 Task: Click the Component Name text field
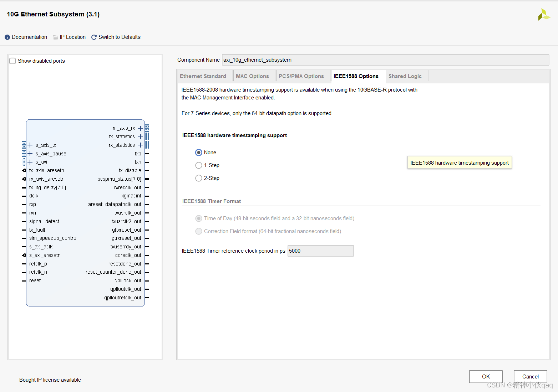pyautogui.click(x=385, y=60)
